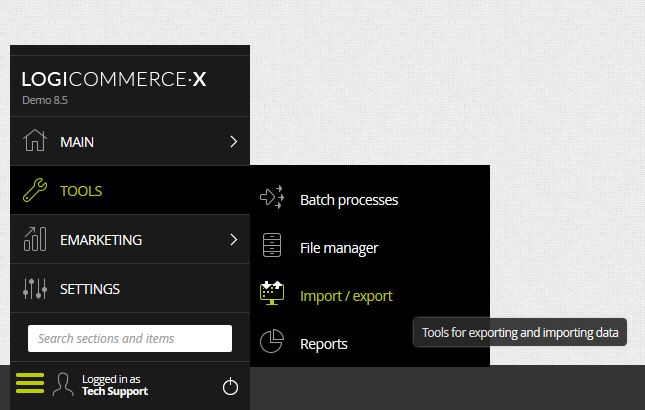Click the house icon next to MAIN
645x410 pixels.
[x=35, y=141]
